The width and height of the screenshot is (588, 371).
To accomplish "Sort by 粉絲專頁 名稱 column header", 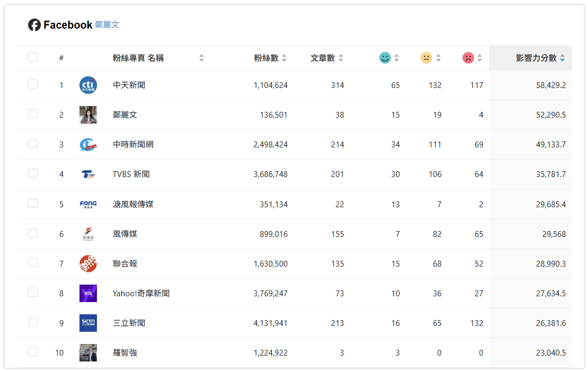I will pyautogui.click(x=201, y=58).
